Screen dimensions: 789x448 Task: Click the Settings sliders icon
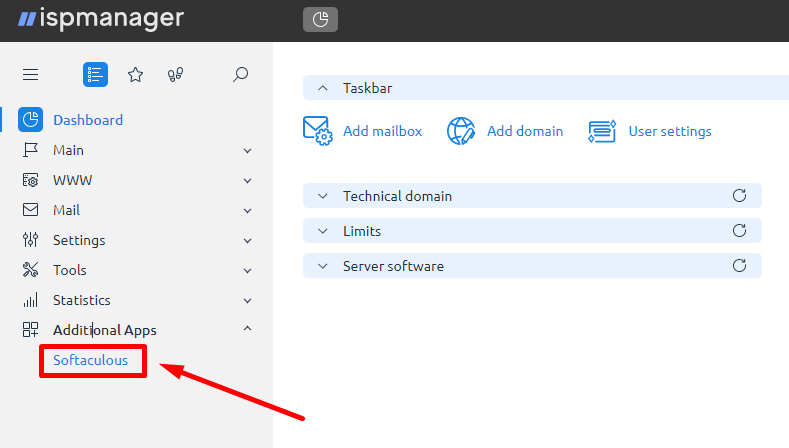[30, 240]
